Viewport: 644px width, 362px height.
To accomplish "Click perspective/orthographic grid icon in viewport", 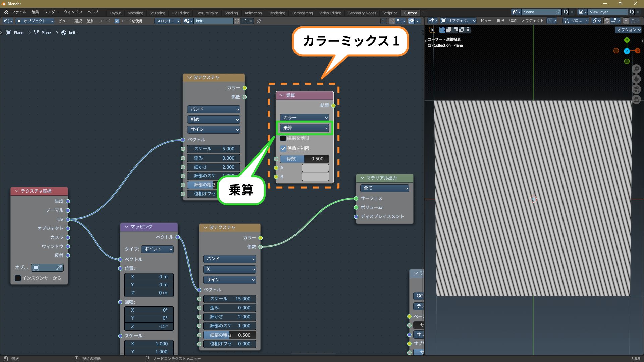I will 636,100.
